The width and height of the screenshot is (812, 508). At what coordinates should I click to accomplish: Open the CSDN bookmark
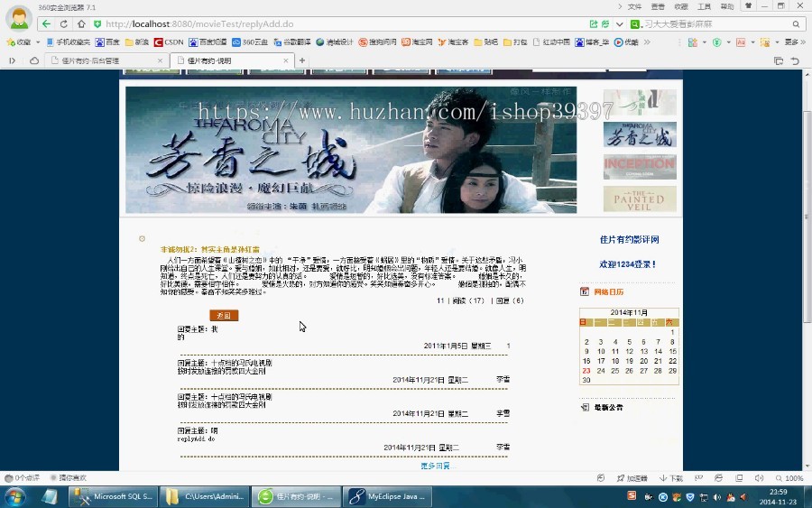169,42
